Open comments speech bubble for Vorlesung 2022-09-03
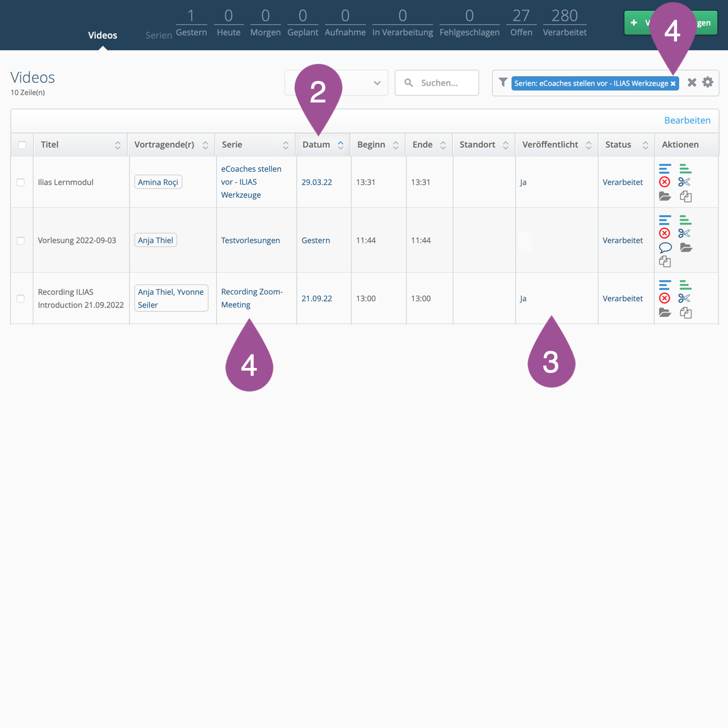This screenshot has width=728, height=728. (665, 248)
